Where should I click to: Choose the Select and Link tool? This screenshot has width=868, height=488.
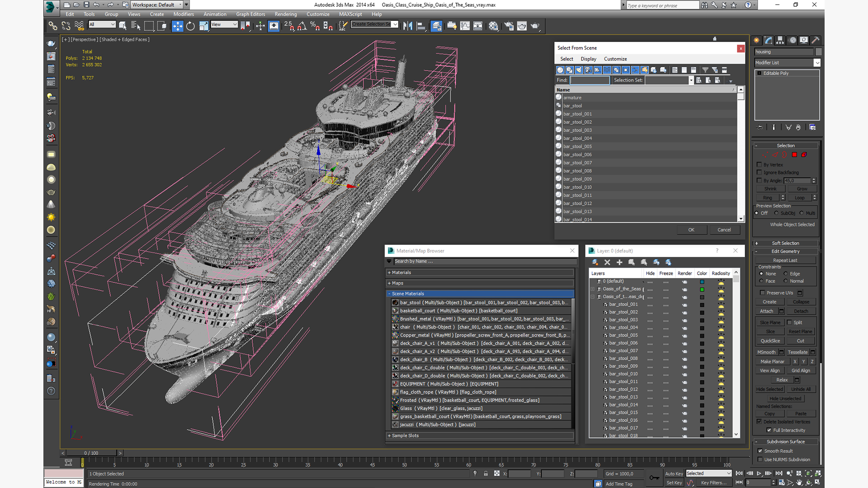click(53, 26)
